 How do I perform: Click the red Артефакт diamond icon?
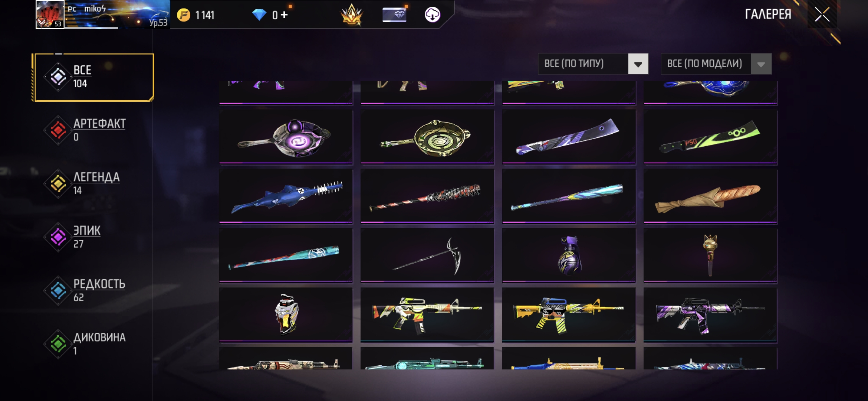pos(58,130)
